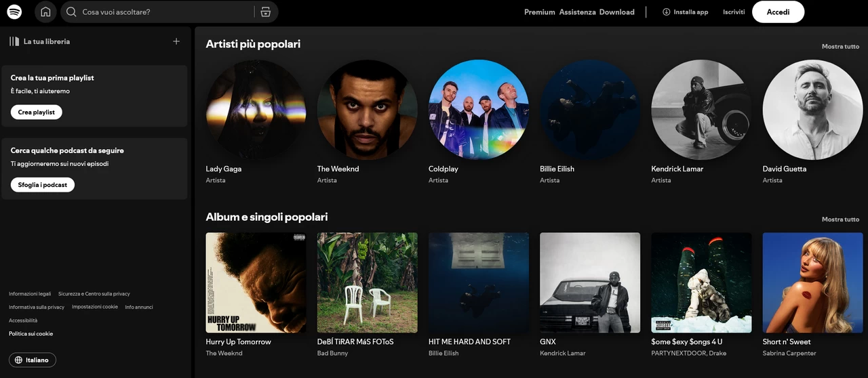Viewport: 868px width, 378px height.
Task: Click 'Cerca qualche podcast da seguire' heading
Action: pyautogui.click(x=67, y=150)
